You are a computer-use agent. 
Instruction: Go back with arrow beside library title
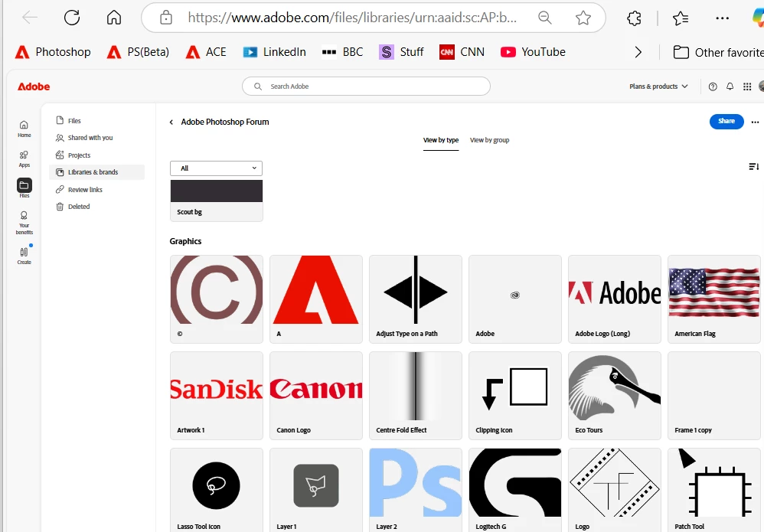tap(171, 122)
